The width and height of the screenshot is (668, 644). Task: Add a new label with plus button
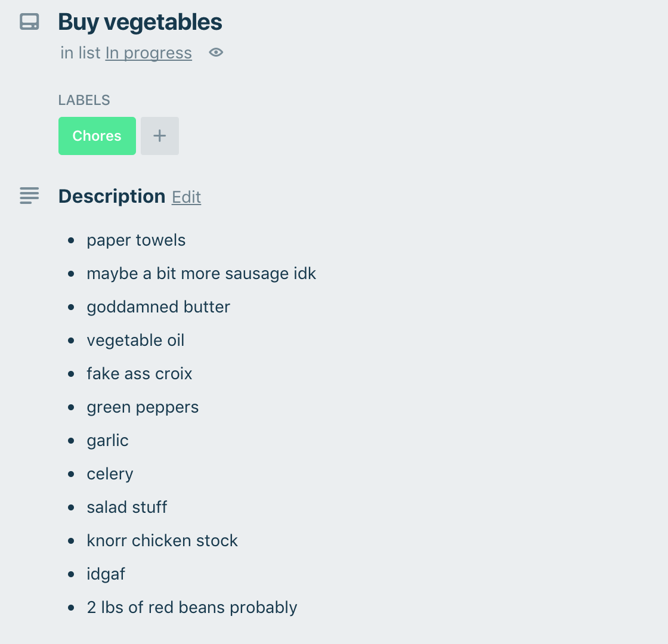pyautogui.click(x=159, y=136)
